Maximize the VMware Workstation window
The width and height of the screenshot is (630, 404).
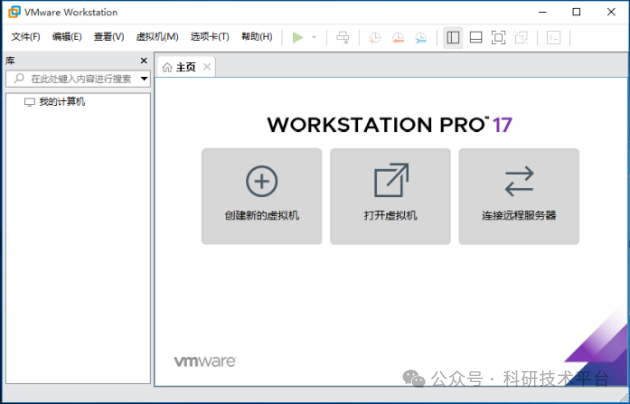coord(577,12)
